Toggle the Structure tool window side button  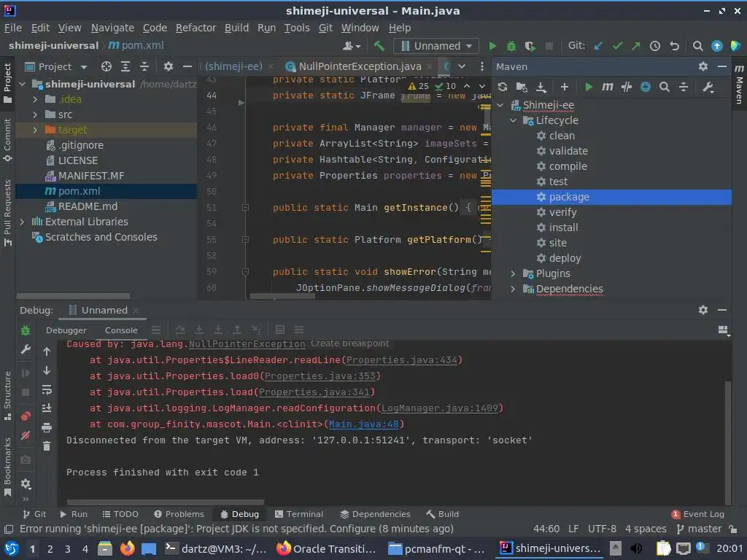tap(7, 395)
